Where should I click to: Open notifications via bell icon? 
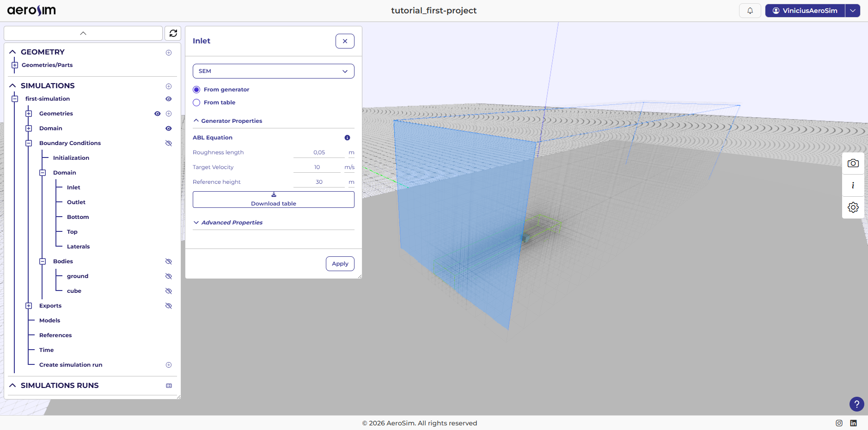(x=750, y=10)
